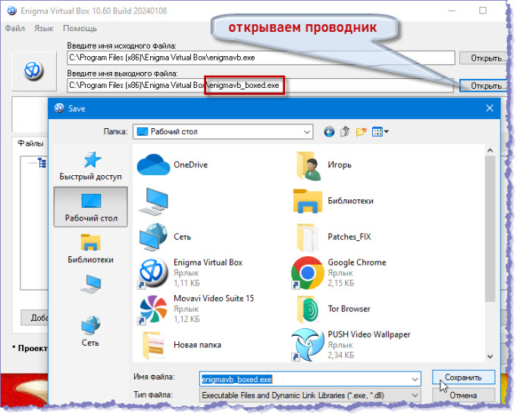Click scrollbar down arrow in file list
The height and width of the screenshot is (420, 523).
pos(490,356)
